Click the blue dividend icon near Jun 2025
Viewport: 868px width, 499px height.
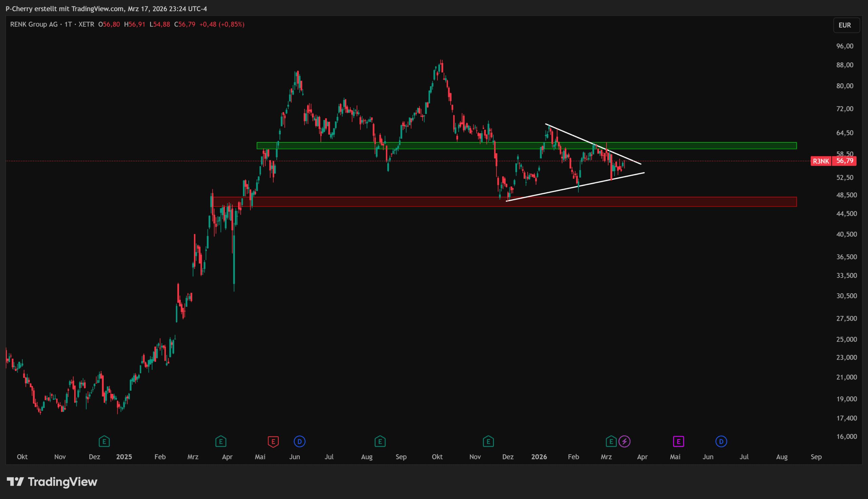click(299, 441)
